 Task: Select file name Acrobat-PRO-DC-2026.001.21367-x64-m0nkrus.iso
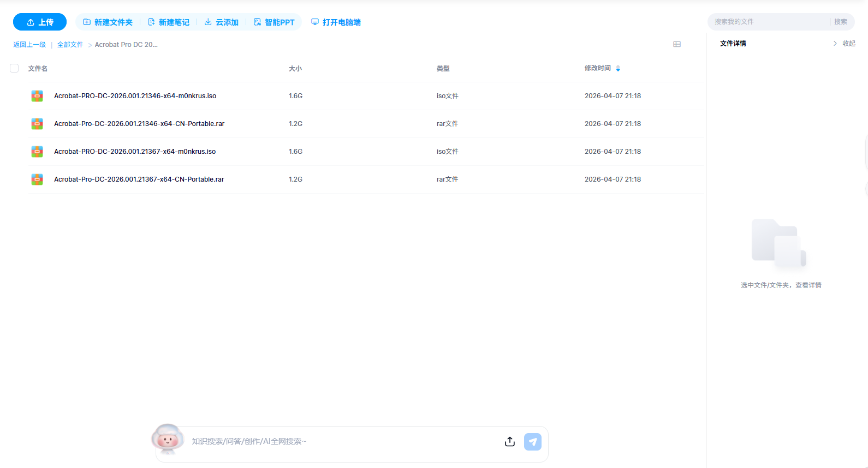click(x=135, y=152)
